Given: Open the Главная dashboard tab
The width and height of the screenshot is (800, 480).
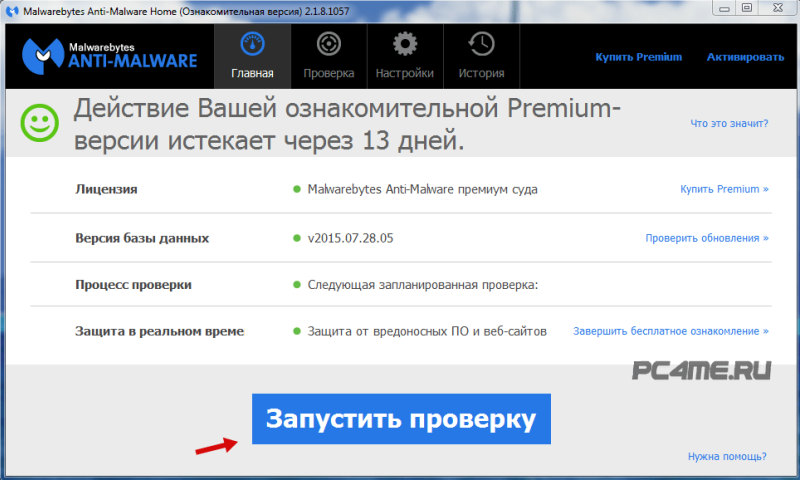Looking at the screenshot, I should click(x=253, y=56).
